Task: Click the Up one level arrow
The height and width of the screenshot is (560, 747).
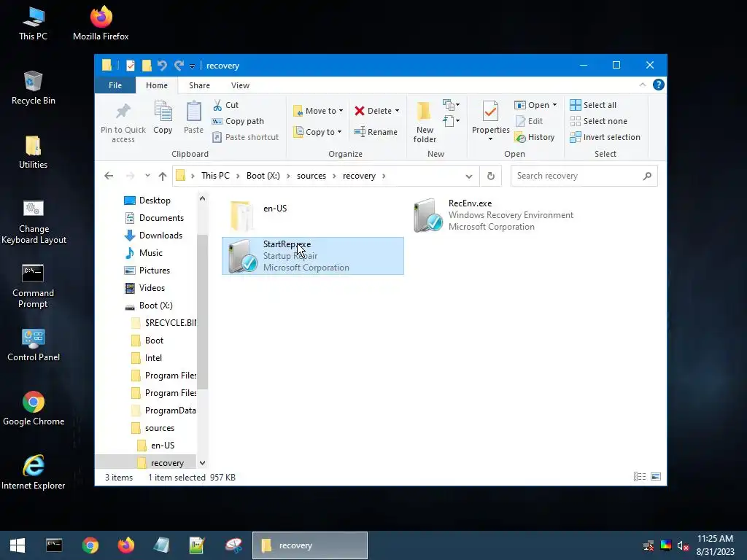Action: (163, 176)
